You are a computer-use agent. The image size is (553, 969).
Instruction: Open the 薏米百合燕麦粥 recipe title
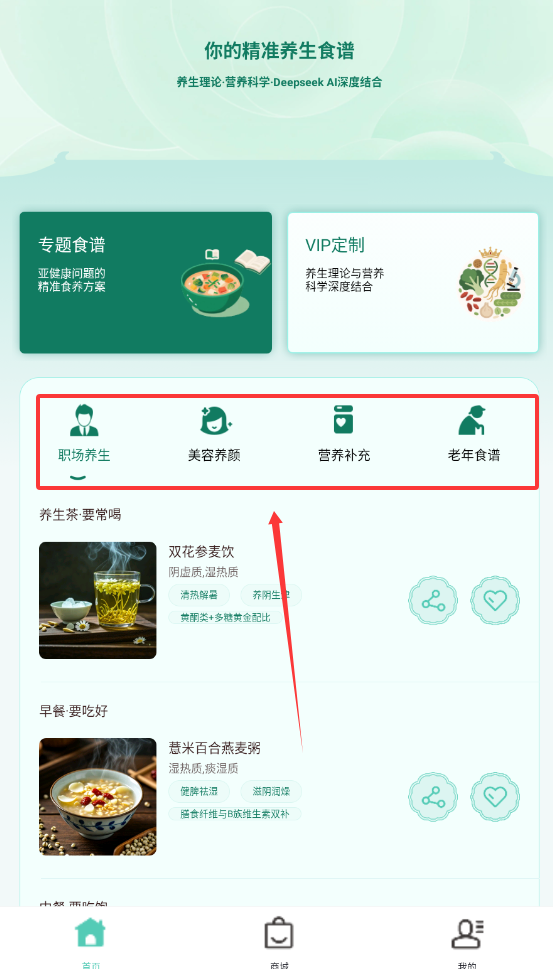coord(214,748)
